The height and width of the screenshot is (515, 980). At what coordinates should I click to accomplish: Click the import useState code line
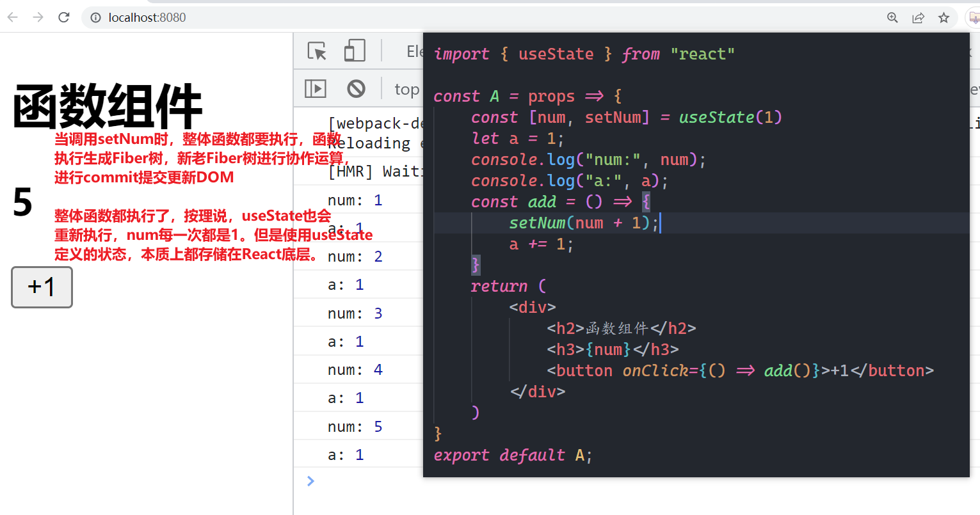pyautogui.click(x=584, y=54)
